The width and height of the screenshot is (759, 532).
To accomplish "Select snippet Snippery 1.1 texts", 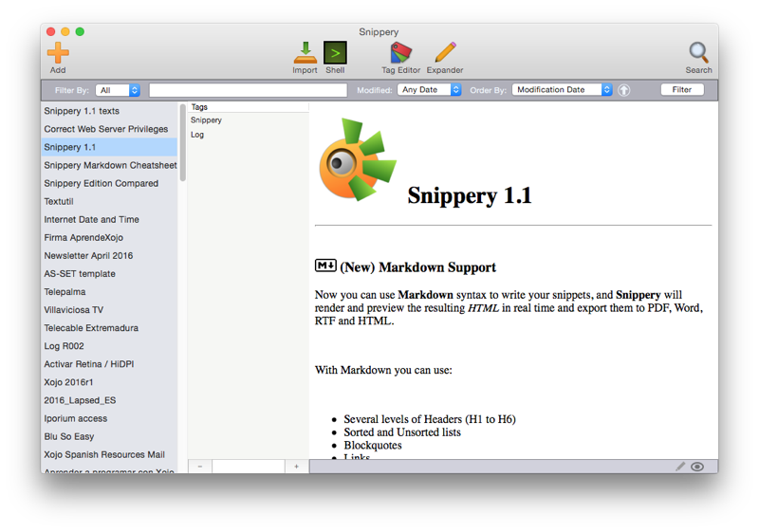I will pyautogui.click(x=109, y=111).
